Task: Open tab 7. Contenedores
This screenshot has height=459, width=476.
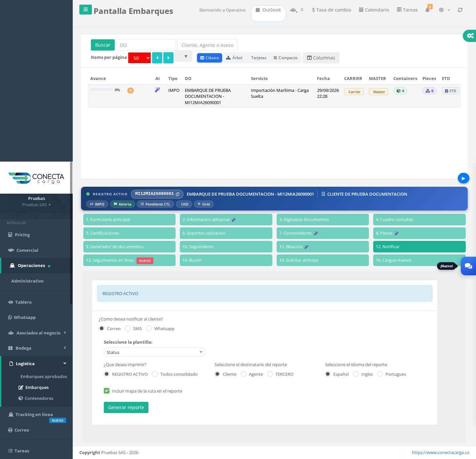Action: [x=323, y=233]
